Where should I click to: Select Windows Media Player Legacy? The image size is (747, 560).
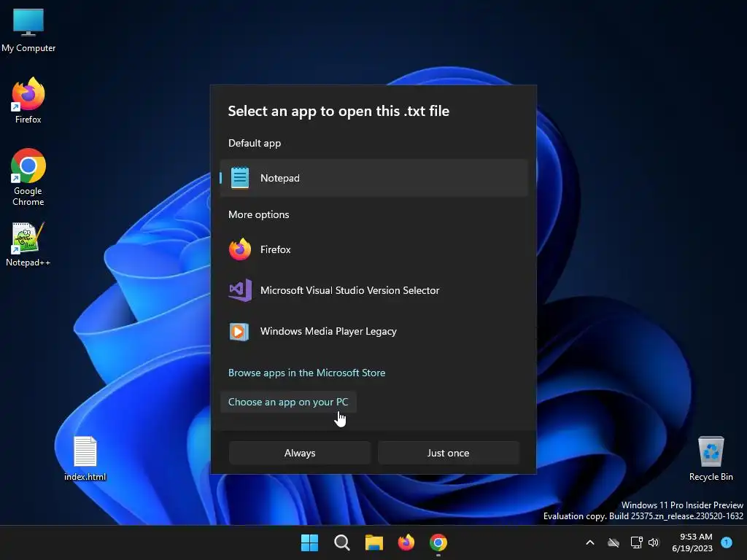(374, 332)
